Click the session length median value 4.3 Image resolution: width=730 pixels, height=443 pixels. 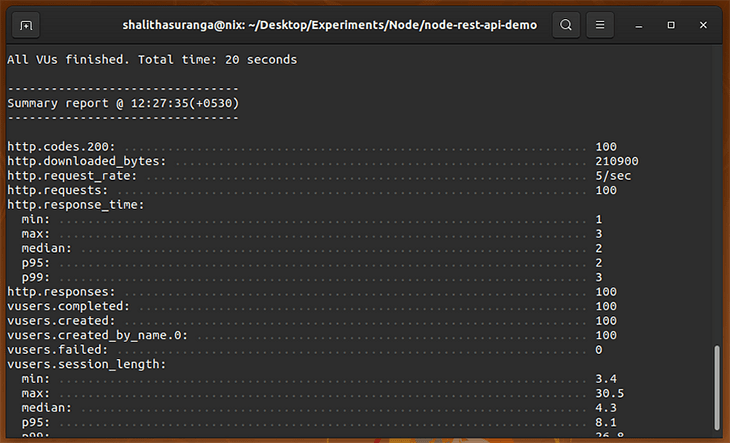(606, 408)
